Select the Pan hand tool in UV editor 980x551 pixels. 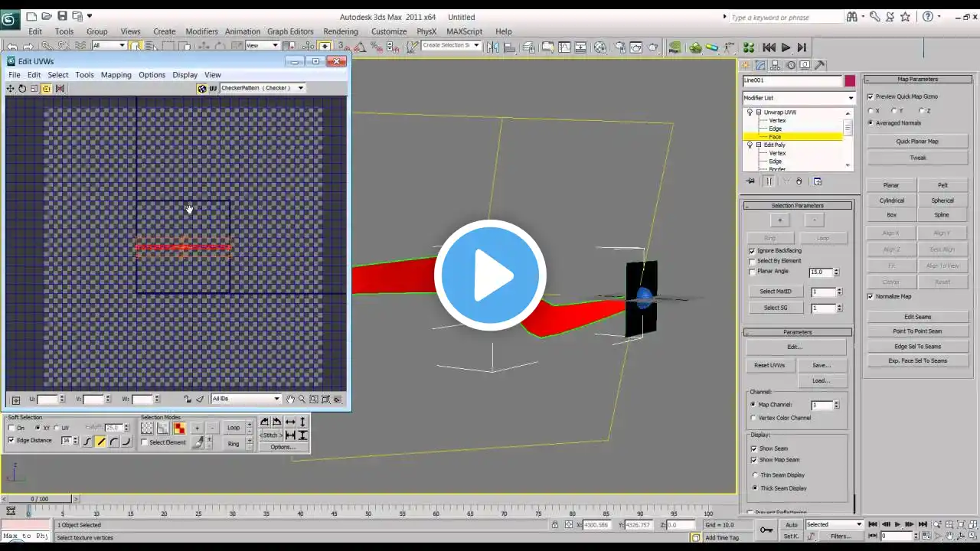(x=290, y=399)
